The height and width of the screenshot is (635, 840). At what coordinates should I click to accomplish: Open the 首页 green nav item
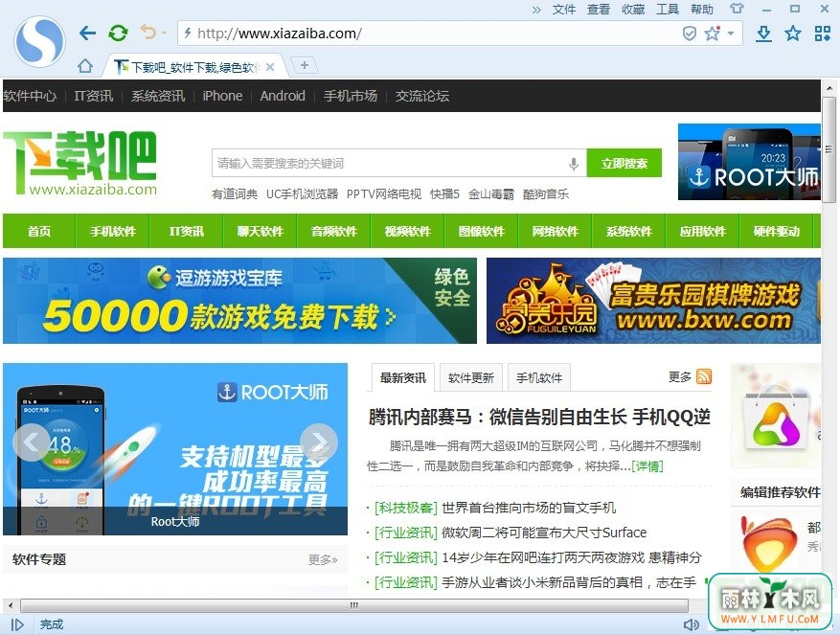point(39,231)
